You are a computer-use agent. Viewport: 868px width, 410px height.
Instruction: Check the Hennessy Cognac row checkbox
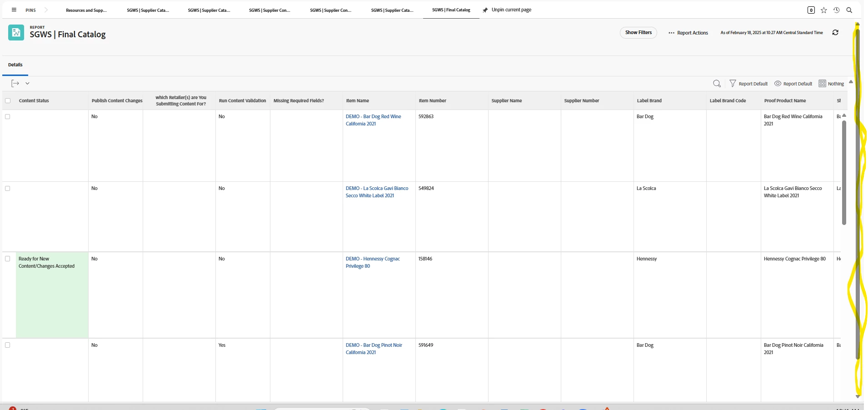(8, 259)
